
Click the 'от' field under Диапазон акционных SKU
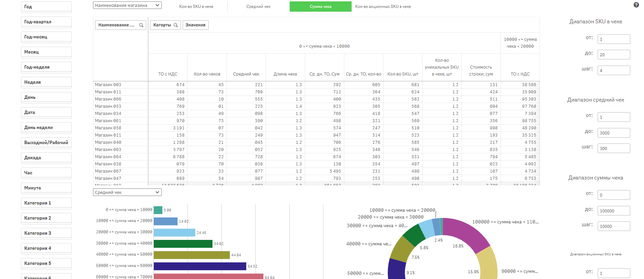click(x=614, y=273)
